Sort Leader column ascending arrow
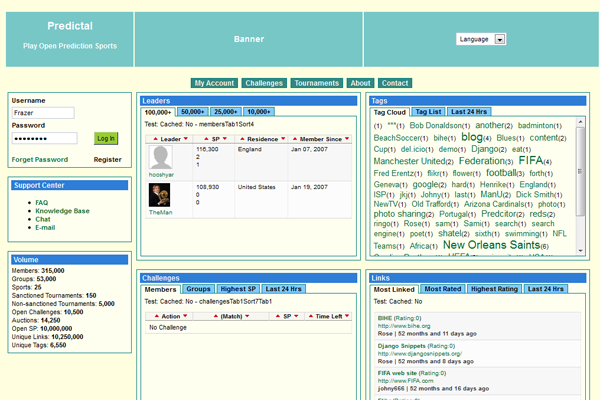Viewport: 600px width, 400px height. [x=155, y=139]
